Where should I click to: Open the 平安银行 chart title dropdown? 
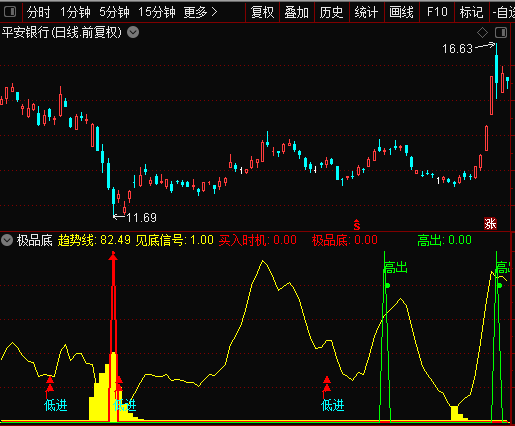tap(133, 33)
